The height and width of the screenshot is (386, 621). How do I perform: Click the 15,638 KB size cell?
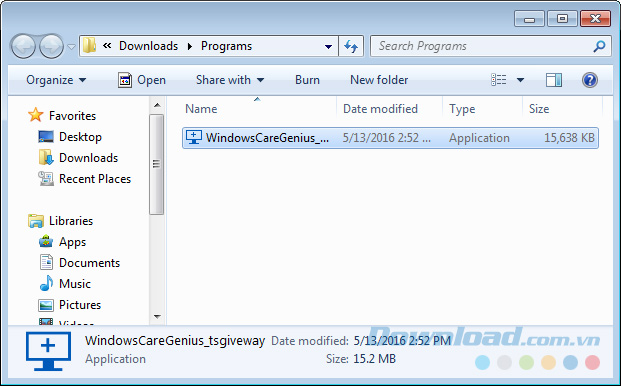click(x=569, y=138)
